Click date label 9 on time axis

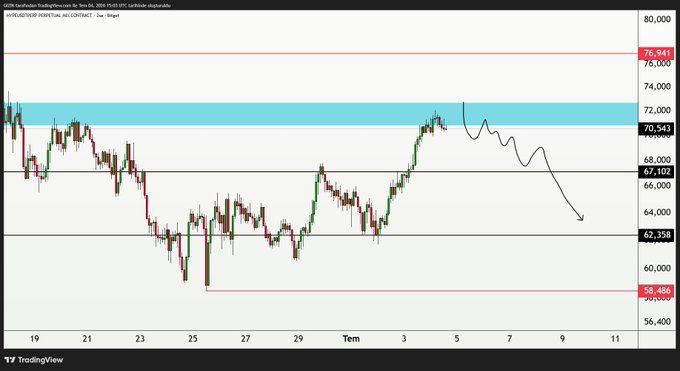562,339
